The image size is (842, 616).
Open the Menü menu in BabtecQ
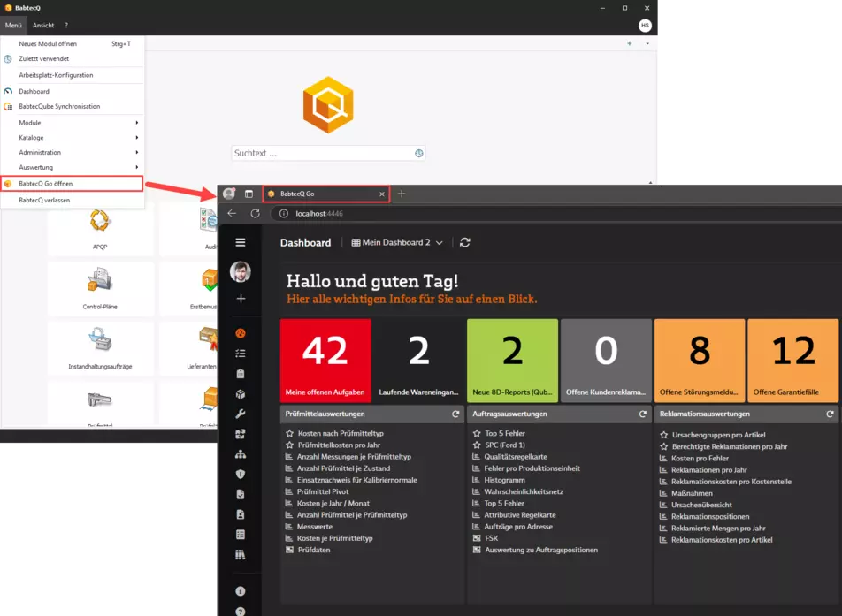coord(13,26)
